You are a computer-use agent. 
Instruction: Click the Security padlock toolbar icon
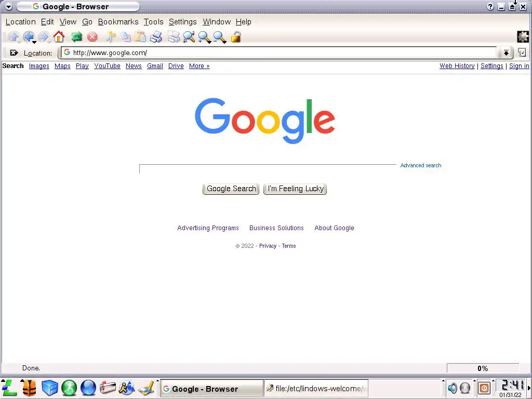[236, 37]
